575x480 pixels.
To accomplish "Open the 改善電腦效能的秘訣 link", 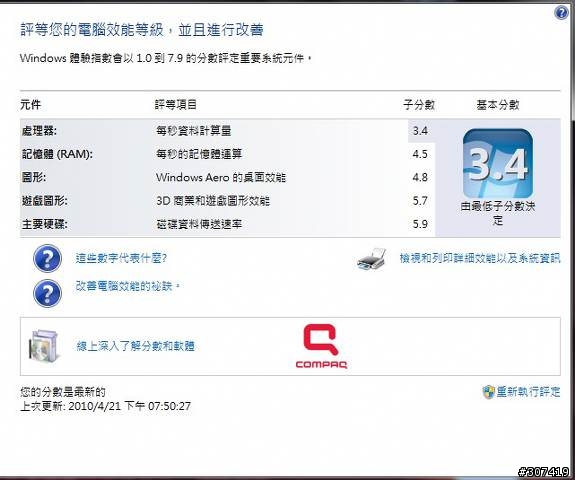I will (x=128, y=286).
